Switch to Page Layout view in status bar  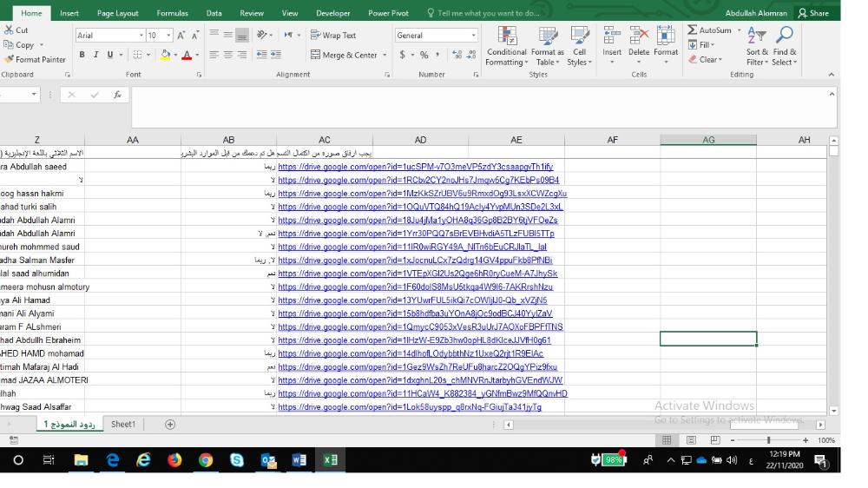691,440
